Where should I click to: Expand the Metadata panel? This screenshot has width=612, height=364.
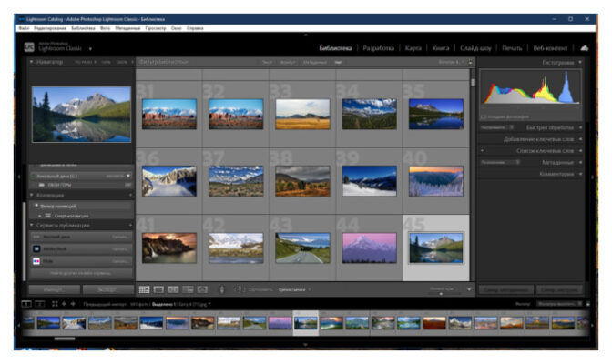580,162
